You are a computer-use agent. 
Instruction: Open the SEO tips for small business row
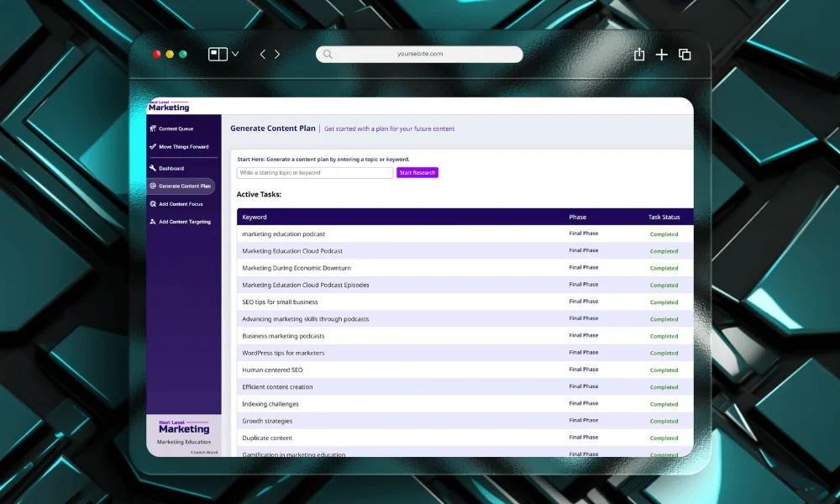click(465, 302)
